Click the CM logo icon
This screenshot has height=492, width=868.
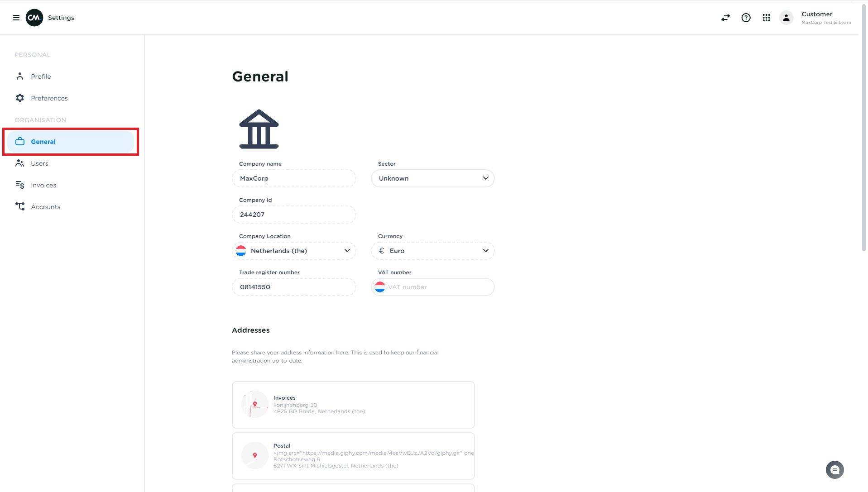34,18
